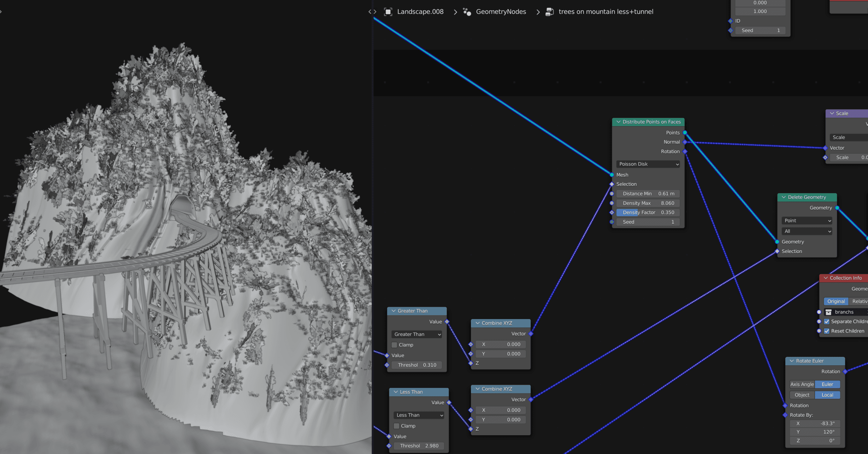Collapse the Rotate Euler node header
Image resolution: width=868 pixels, height=454 pixels.
coord(791,361)
